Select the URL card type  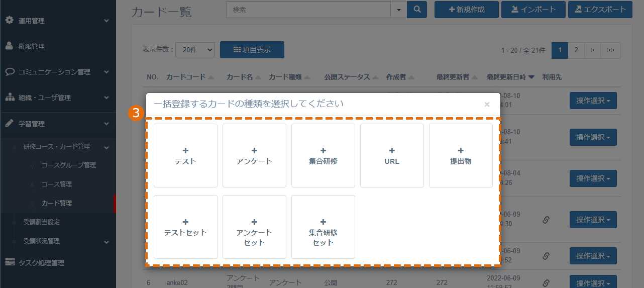(x=392, y=156)
